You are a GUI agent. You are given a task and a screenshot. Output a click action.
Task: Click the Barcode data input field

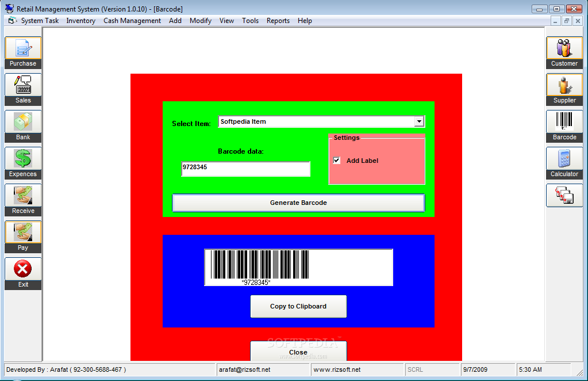[x=245, y=169]
